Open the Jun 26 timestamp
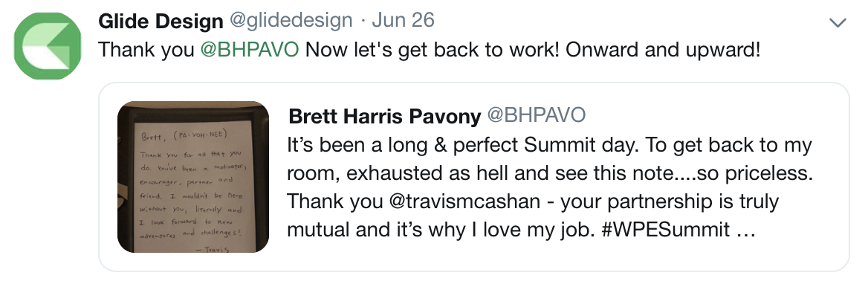 coord(403,21)
